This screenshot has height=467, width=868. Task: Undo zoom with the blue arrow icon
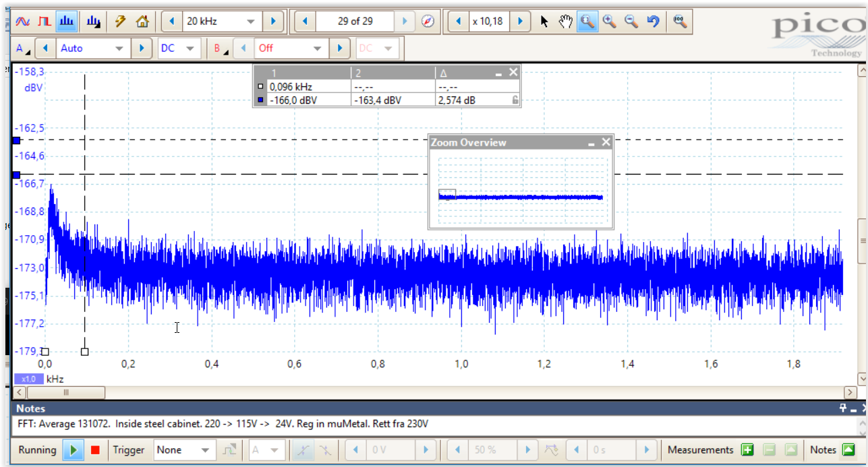pos(653,22)
